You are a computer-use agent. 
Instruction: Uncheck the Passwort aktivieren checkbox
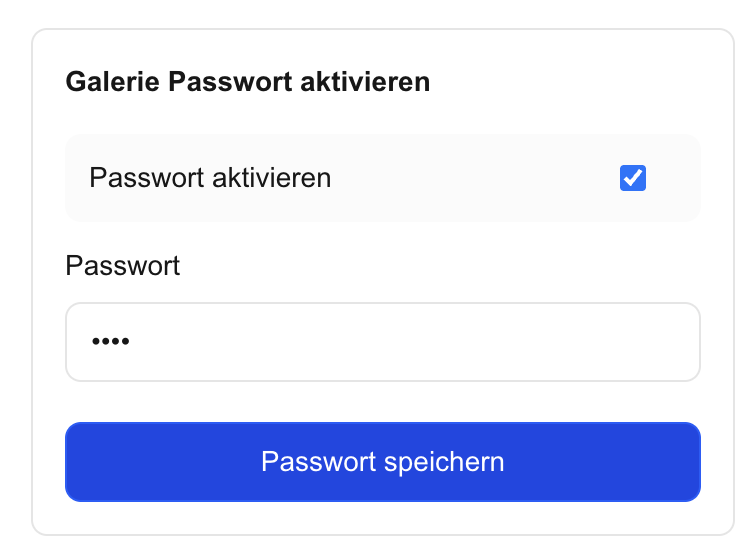(x=633, y=178)
